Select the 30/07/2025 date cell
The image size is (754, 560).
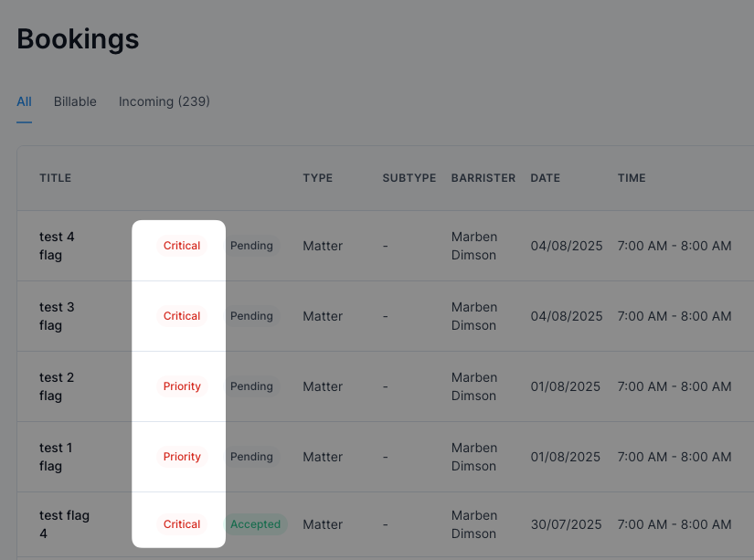(566, 524)
